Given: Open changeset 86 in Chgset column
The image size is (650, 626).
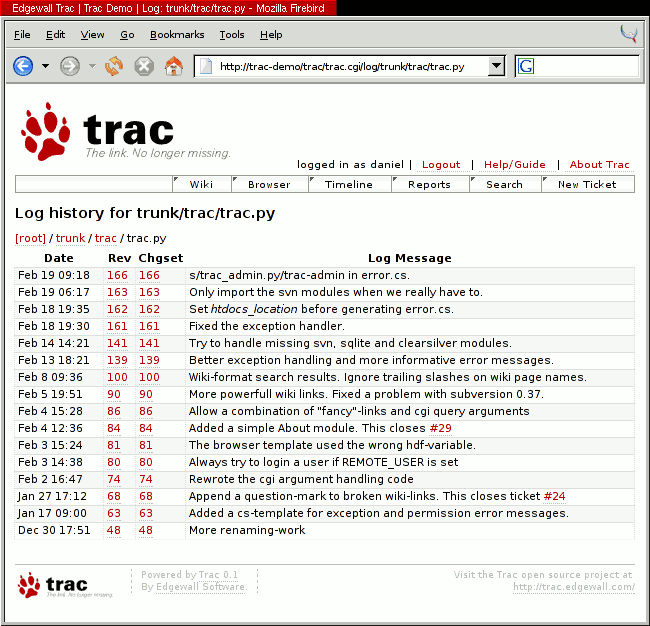Looking at the screenshot, I should (146, 411).
